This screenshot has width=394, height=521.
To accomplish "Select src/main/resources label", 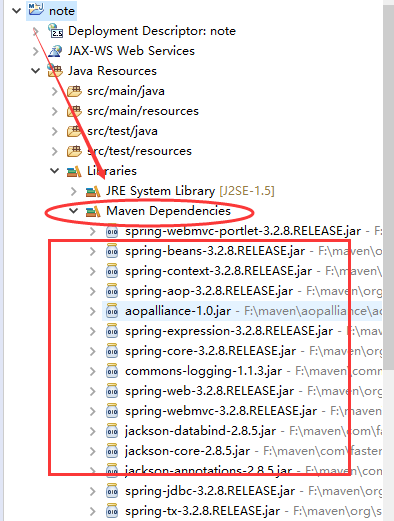I will tap(143, 111).
